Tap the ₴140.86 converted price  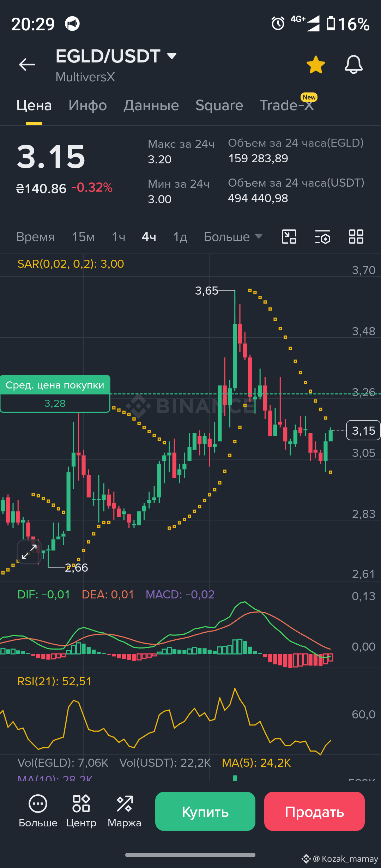click(41, 189)
